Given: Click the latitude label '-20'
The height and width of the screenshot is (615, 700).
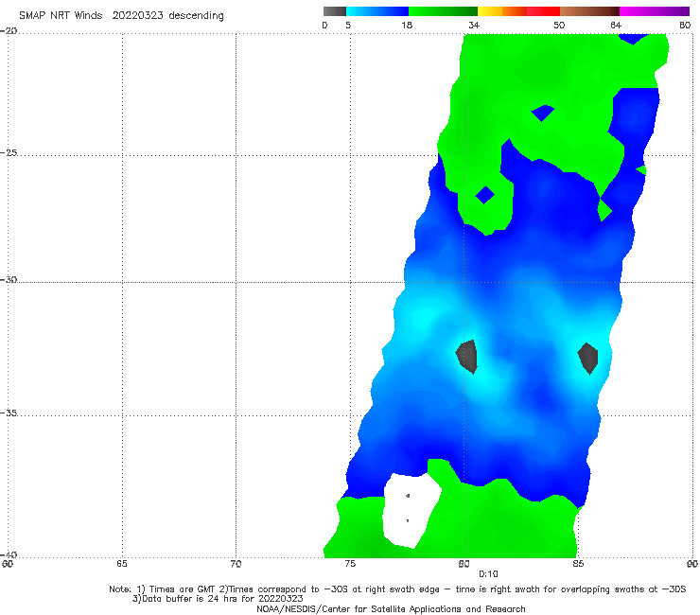Looking at the screenshot, I should click(9, 31).
